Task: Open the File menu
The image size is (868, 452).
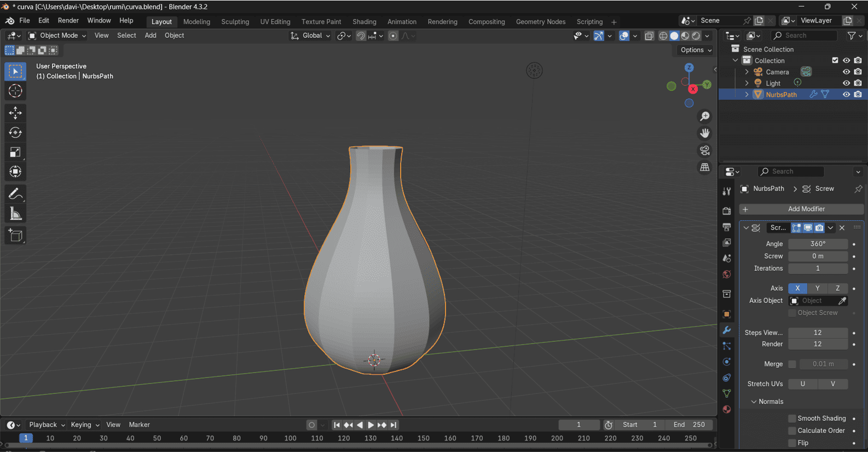Action: pos(25,21)
